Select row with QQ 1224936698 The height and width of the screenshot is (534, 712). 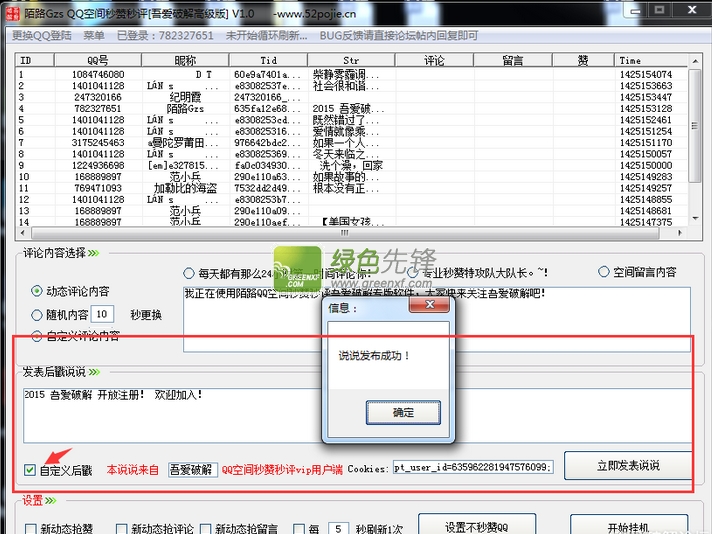click(352, 165)
